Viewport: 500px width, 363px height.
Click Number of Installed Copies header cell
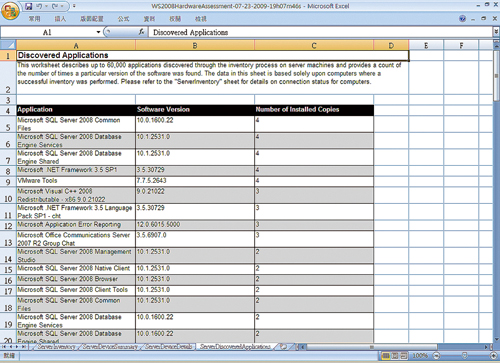[314, 110]
